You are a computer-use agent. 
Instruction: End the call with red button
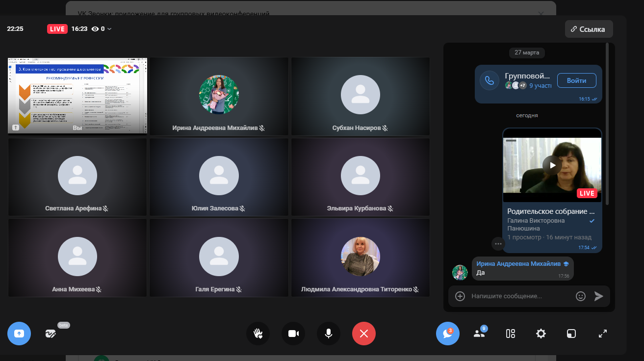[364, 334]
